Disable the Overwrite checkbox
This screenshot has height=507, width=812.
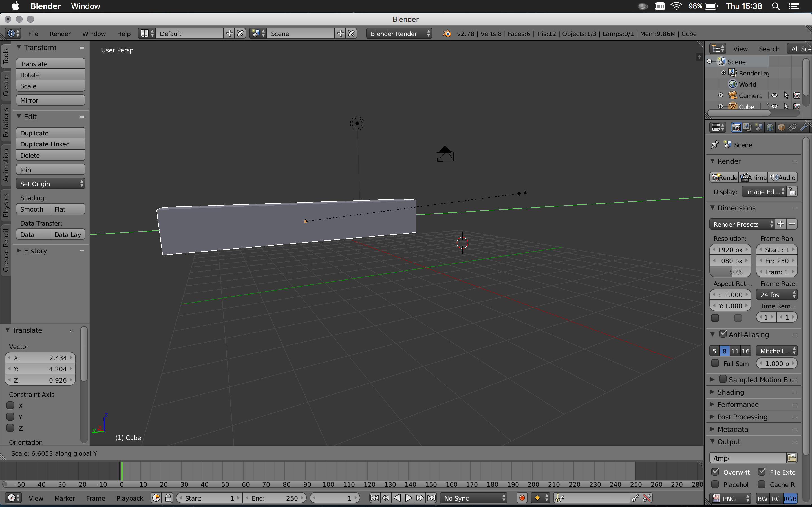(x=715, y=472)
